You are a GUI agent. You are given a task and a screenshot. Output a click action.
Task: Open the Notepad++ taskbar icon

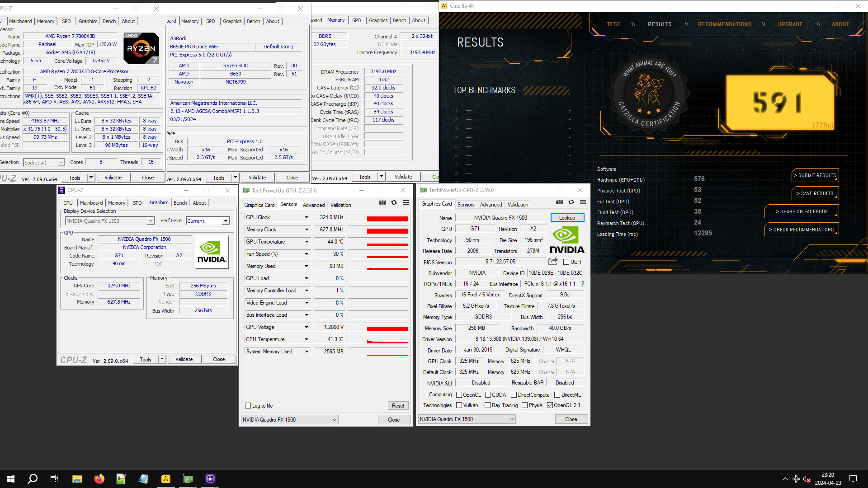tap(121, 479)
